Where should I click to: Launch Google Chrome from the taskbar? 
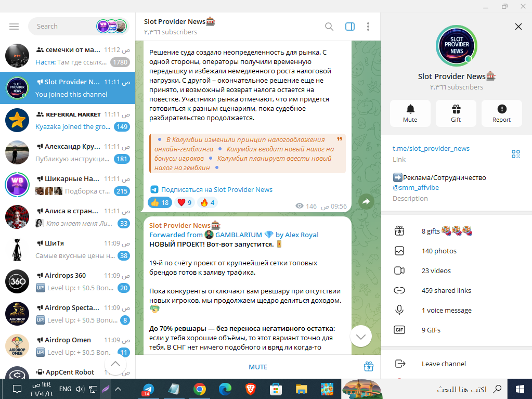[200, 389]
